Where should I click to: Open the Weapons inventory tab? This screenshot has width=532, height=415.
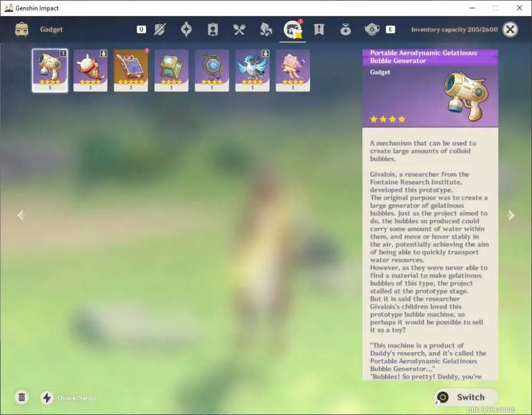pyautogui.click(x=160, y=29)
